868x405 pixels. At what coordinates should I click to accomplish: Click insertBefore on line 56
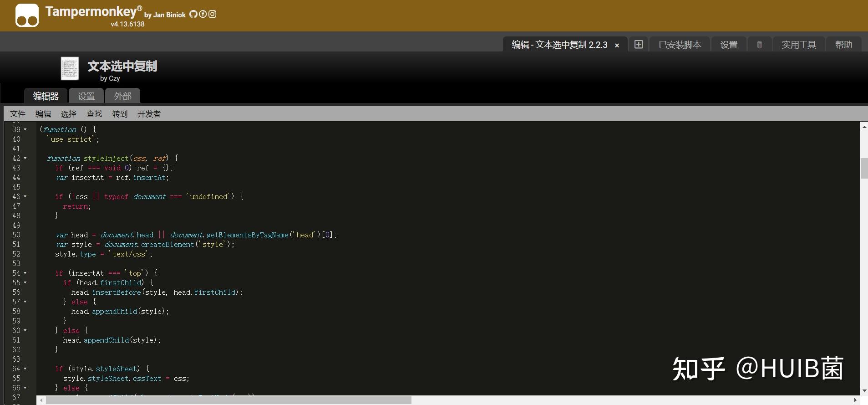point(117,292)
